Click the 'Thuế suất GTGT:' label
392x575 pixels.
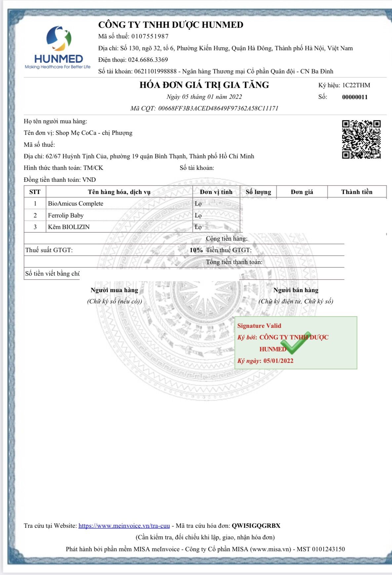coord(49,250)
